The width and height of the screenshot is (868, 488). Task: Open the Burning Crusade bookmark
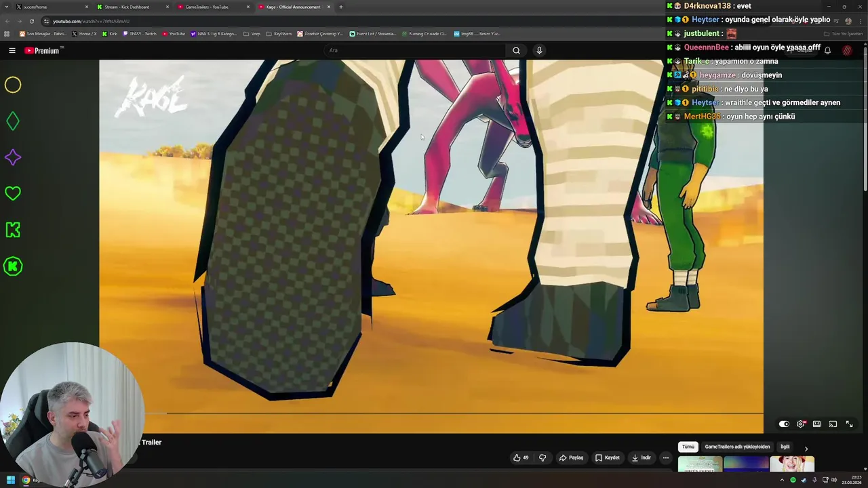424,33
